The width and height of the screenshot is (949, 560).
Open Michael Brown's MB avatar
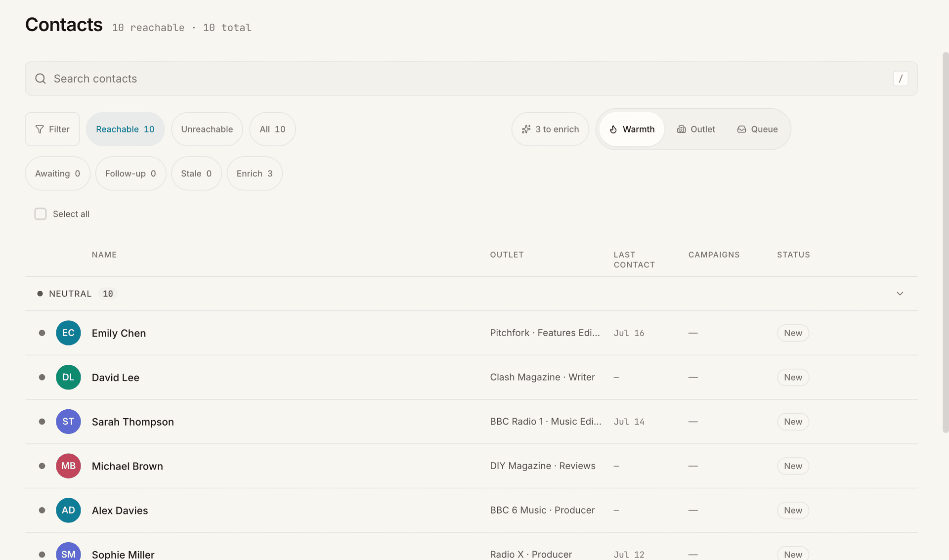(68, 466)
